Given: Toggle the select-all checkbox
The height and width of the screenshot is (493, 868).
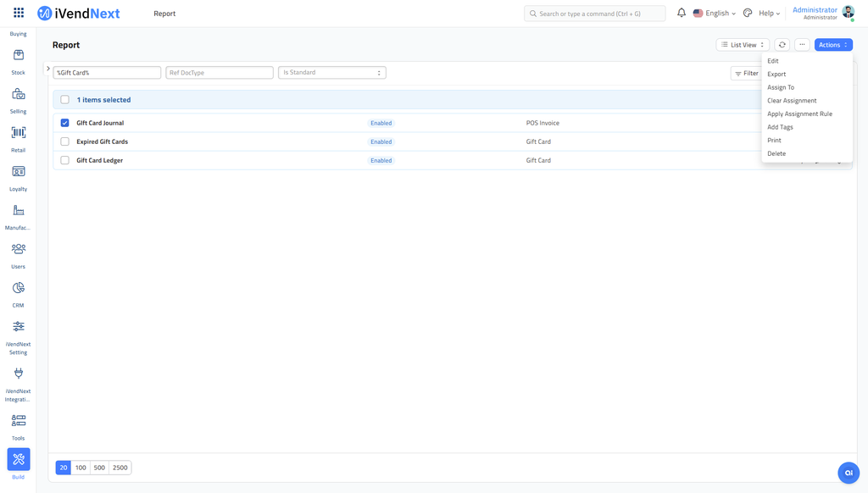Looking at the screenshot, I should (x=64, y=100).
